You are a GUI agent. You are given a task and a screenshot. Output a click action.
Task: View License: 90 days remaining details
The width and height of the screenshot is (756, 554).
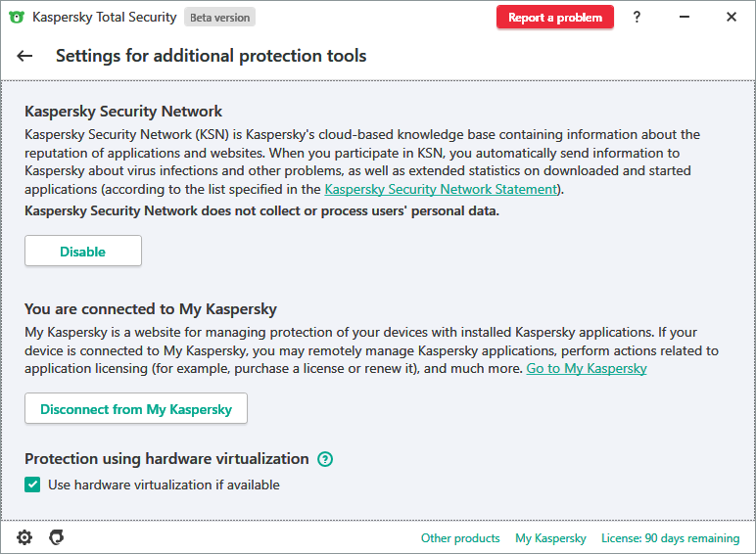pos(670,538)
